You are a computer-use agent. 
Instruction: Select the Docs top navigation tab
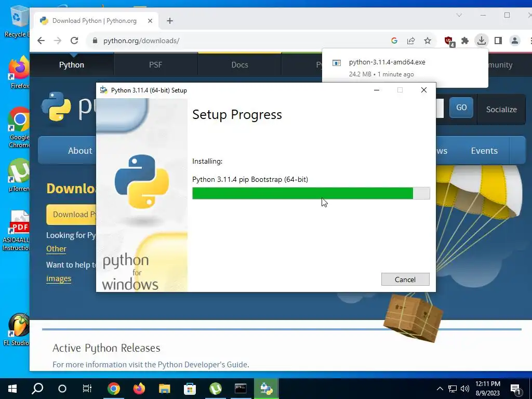[240, 64]
